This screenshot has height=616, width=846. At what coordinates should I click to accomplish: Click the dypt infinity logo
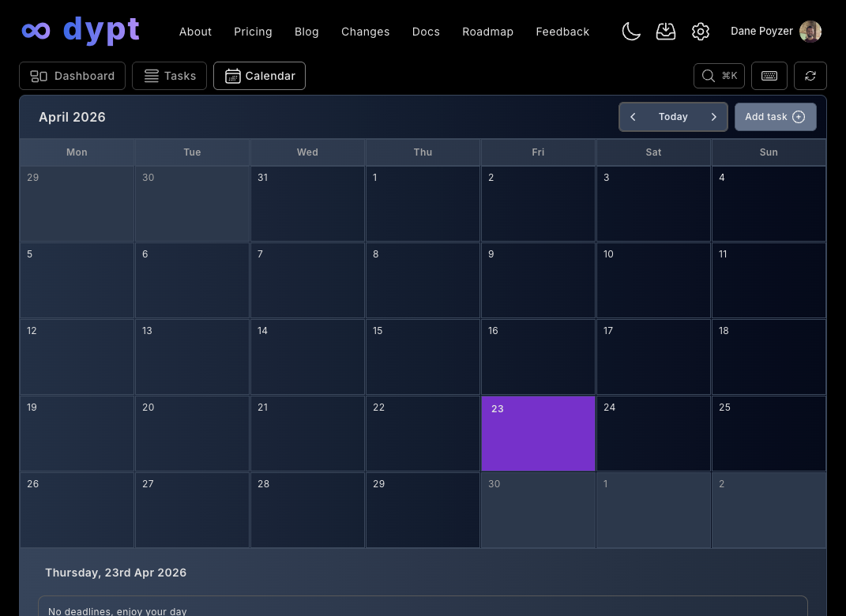tap(36, 31)
